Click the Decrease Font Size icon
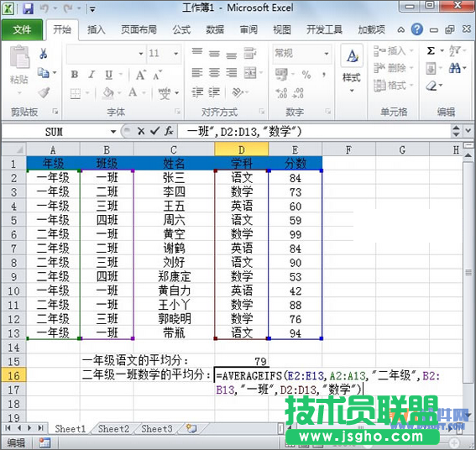The image size is (476, 450). 157,75
